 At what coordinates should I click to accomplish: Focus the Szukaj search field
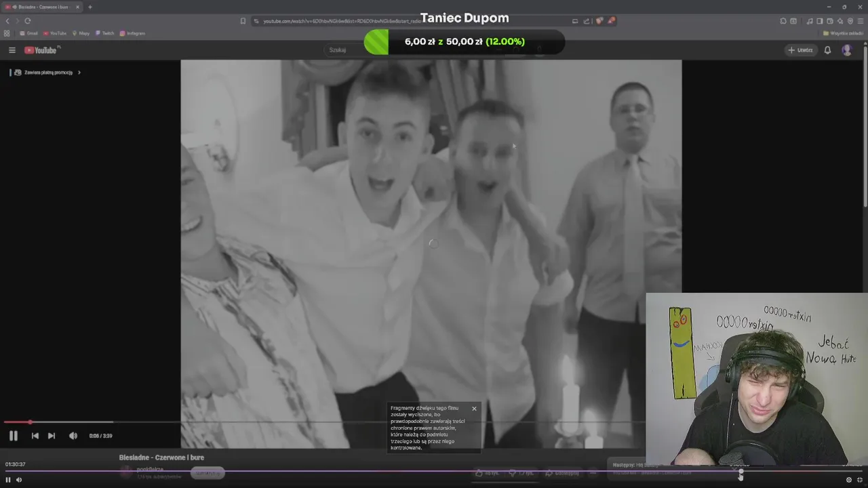(x=407, y=49)
